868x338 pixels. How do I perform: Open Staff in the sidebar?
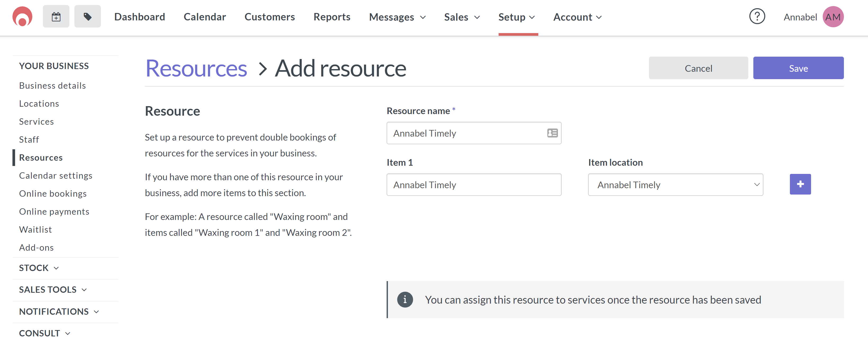[29, 139]
